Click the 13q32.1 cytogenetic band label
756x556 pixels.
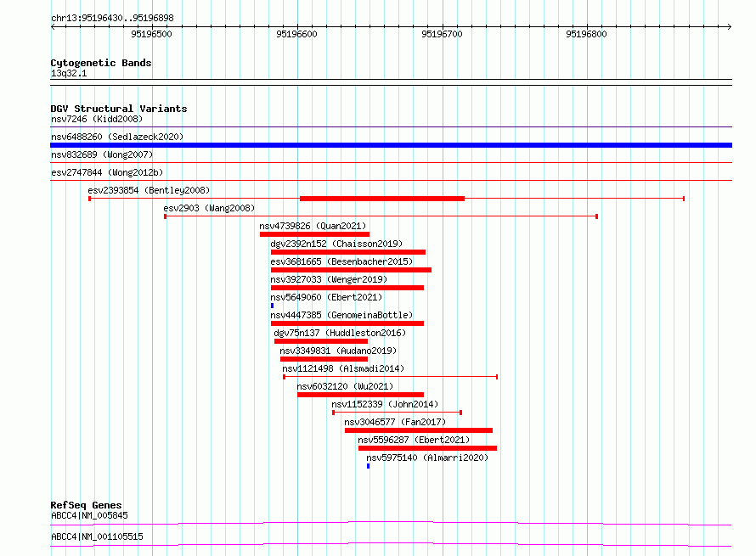click(x=69, y=73)
